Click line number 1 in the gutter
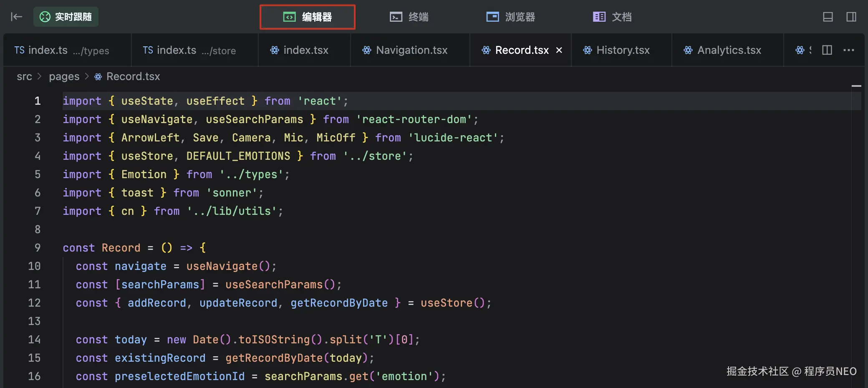Image resolution: width=868 pixels, height=388 pixels. tap(38, 101)
